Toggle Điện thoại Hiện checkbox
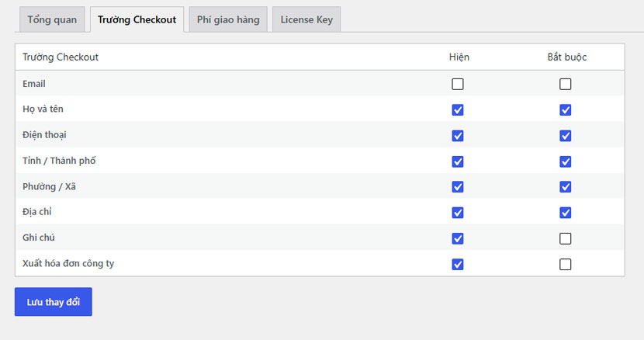This screenshot has width=644, height=340. 458,136
